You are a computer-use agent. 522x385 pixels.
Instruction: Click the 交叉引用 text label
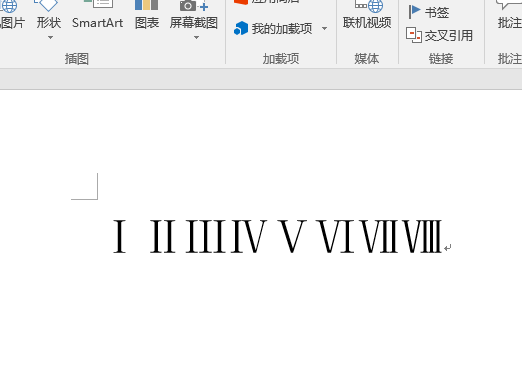[x=449, y=35]
